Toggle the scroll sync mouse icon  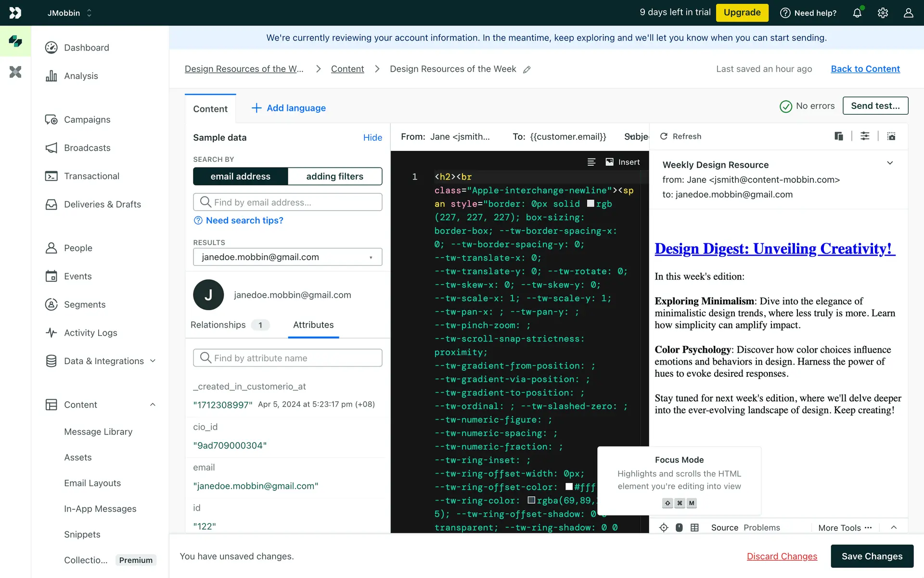(x=679, y=527)
